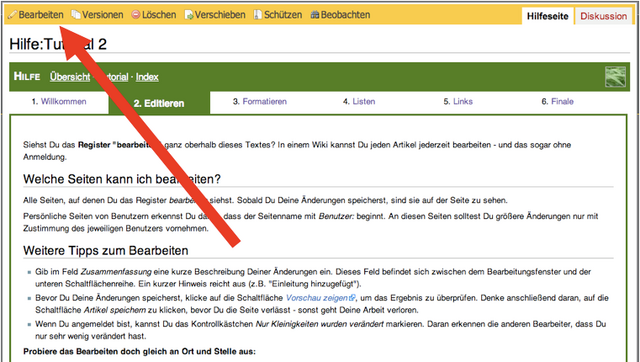Click the HILFE label in the green banner
The image size is (640, 362).
click(x=27, y=76)
